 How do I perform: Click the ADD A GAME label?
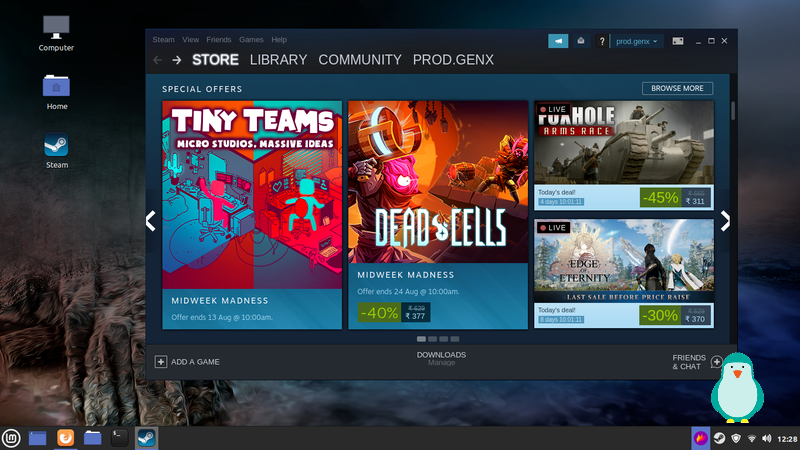195,362
